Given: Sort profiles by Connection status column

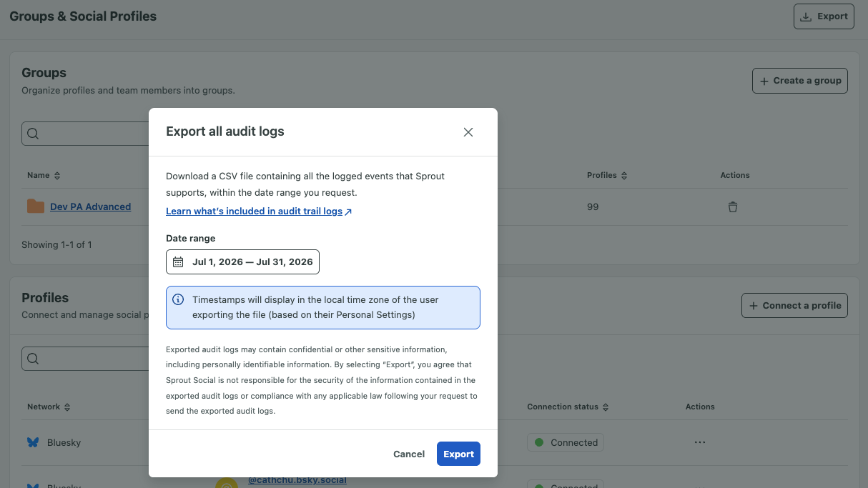Looking at the screenshot, I should click(568, 407).
